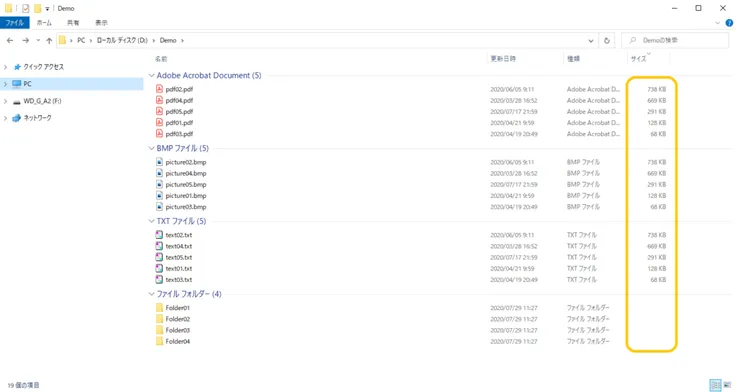
Task: Select the Folder01 folder icon
Action: coord(159,308)
